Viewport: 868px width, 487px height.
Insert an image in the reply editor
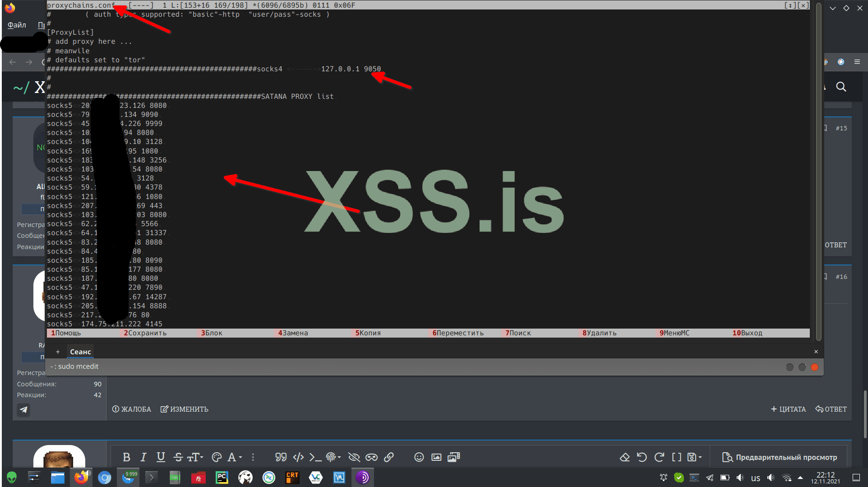point(436,457)
